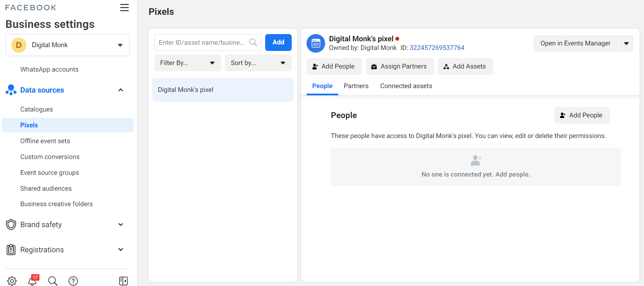
Task: Click the Brand safety shield icon
Action: click(x=11, y=224)
